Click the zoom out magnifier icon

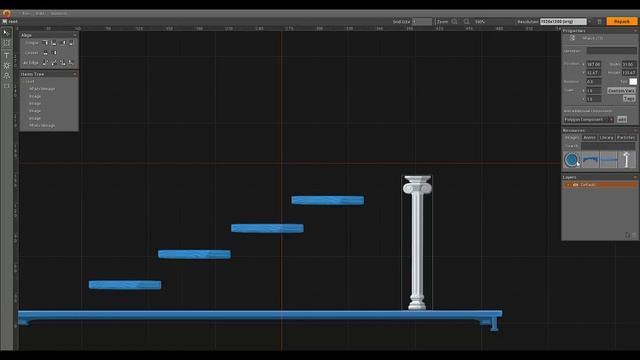(454, 22)
